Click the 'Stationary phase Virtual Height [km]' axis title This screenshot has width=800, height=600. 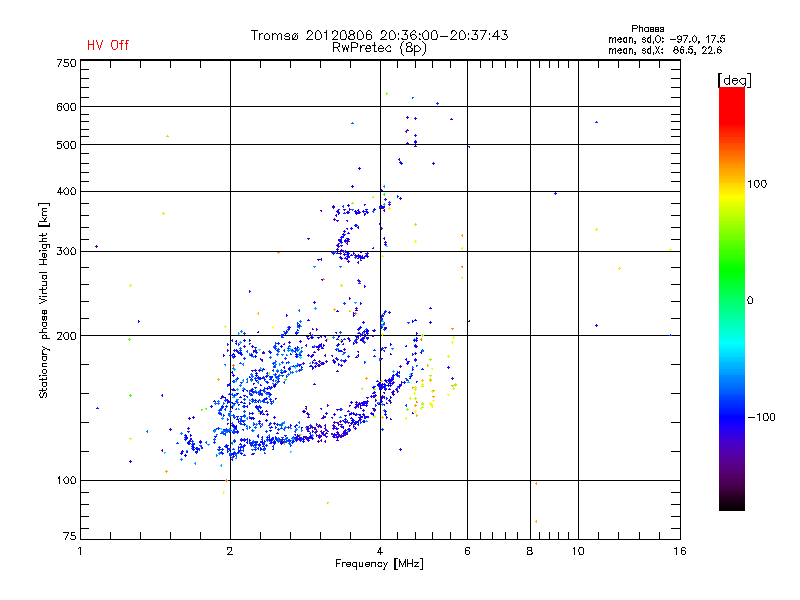[x=43, y=301]
